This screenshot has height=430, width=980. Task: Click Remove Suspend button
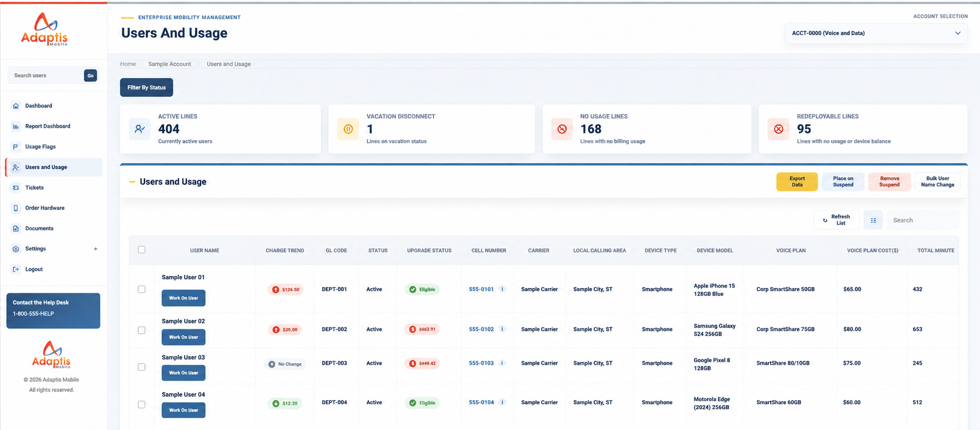click(889, 182)
